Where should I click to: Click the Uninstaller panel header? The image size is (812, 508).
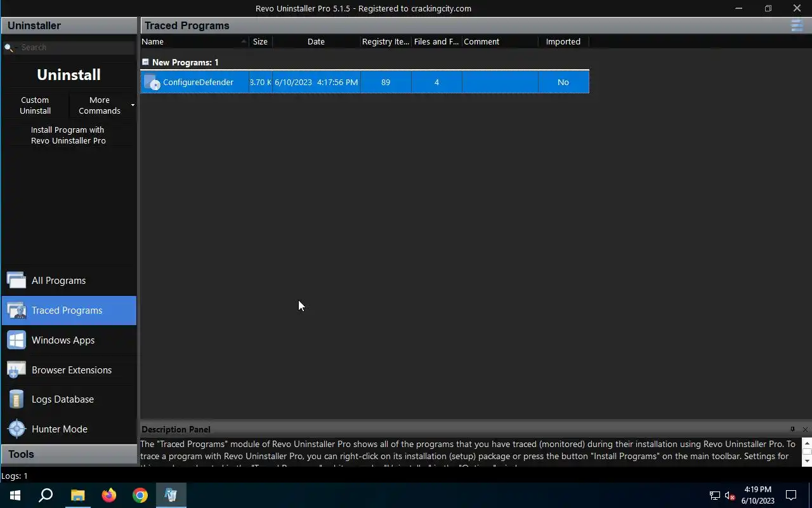(69, 25)
